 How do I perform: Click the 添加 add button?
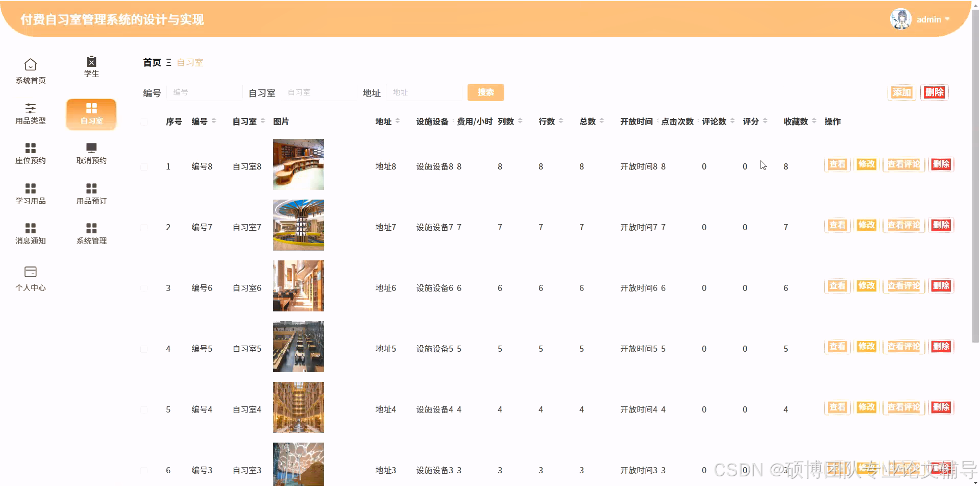coord(902,92)
